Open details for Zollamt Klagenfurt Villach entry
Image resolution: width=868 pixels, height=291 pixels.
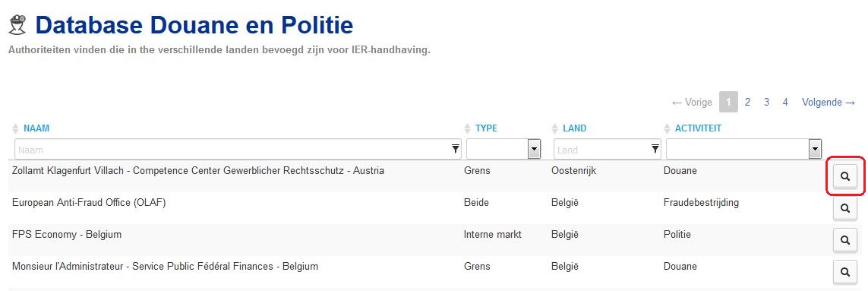pos(844,176)
